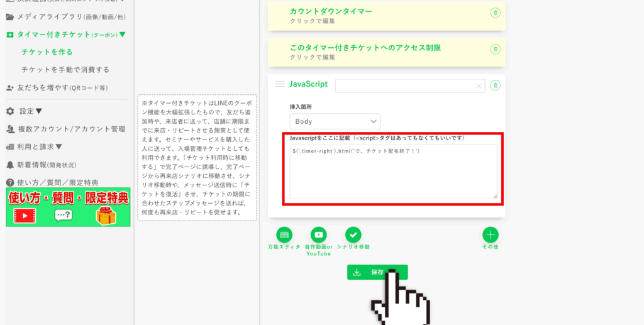This screenshot has width=644, height=325.
Task: Click the 新着情報 bell icon
Action: click(10, 165)
